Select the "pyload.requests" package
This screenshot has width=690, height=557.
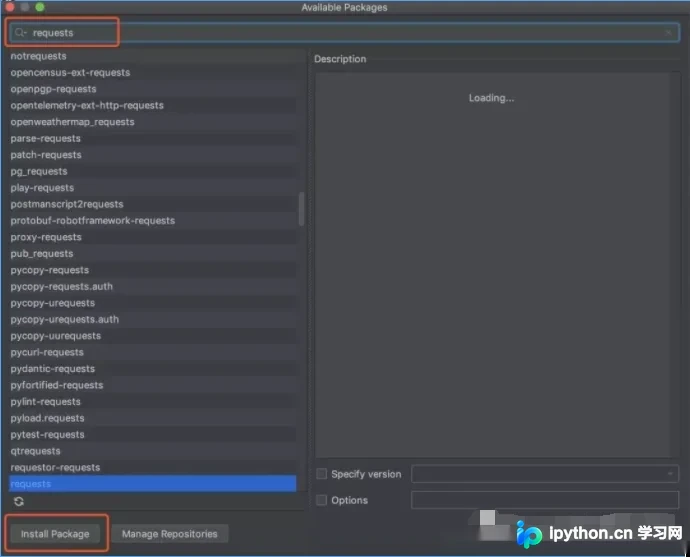(x=153, y=418)
